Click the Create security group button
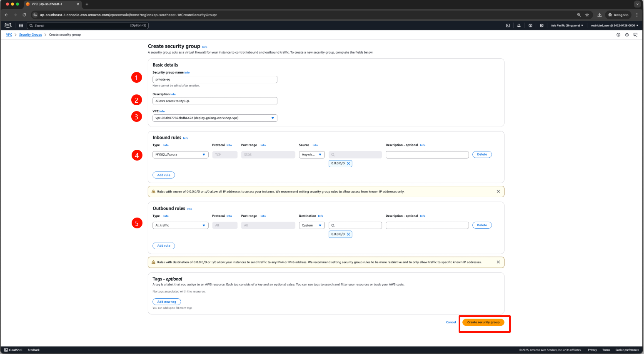Screen dimensions: 644x354 (x=483, y=322)
